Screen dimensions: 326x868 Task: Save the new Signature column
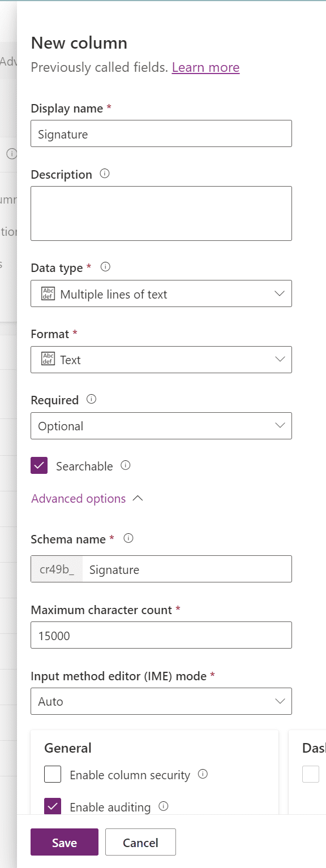(x=64, y=842)
